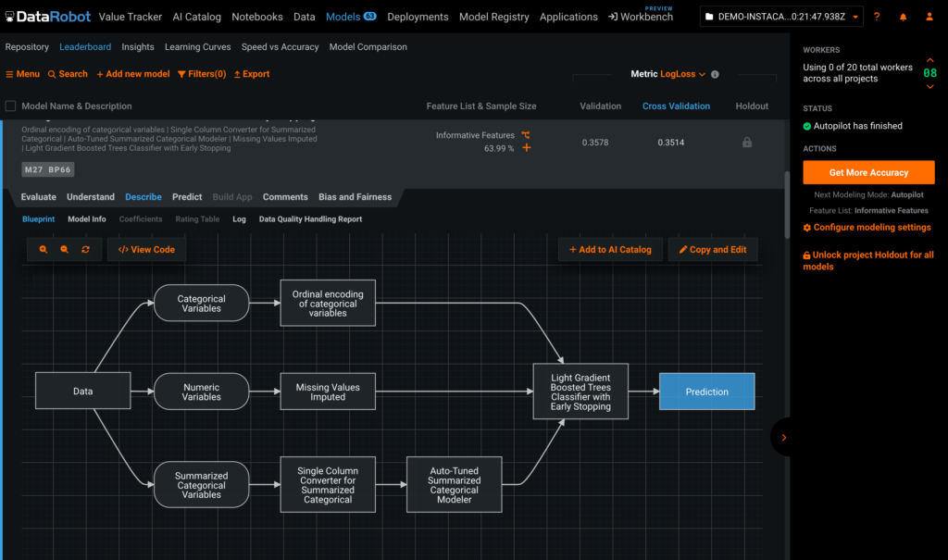Switch to Repository tab
This screenshot has width=948, height=560.
(x=27, y=46)
